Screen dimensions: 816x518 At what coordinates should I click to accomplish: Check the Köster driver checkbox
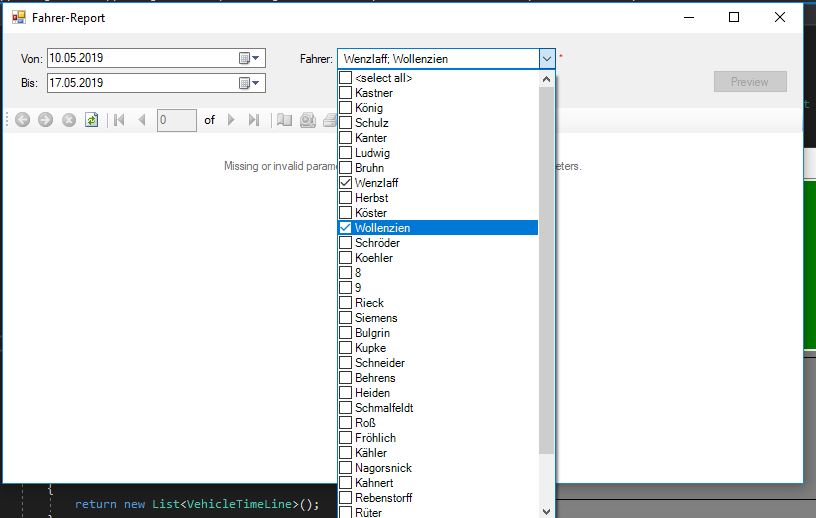(346, 213)
